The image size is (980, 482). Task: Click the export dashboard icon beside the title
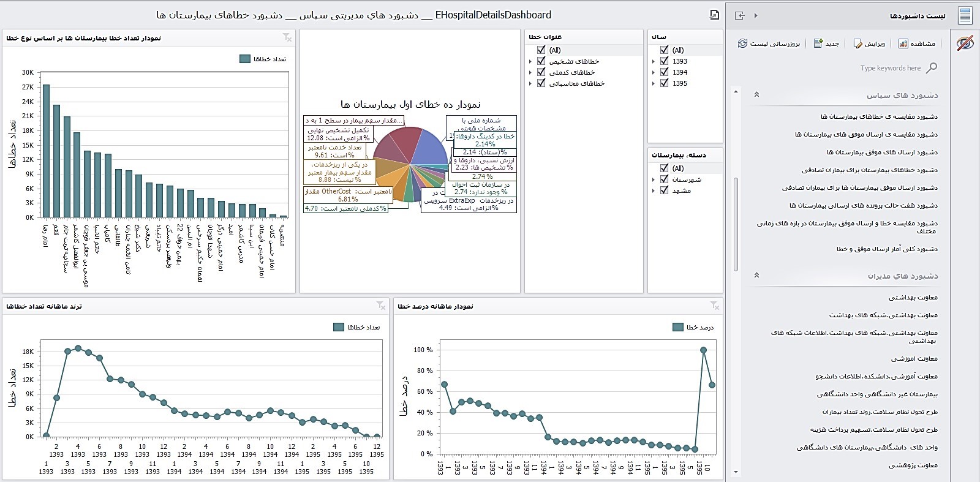coord(714,15)
